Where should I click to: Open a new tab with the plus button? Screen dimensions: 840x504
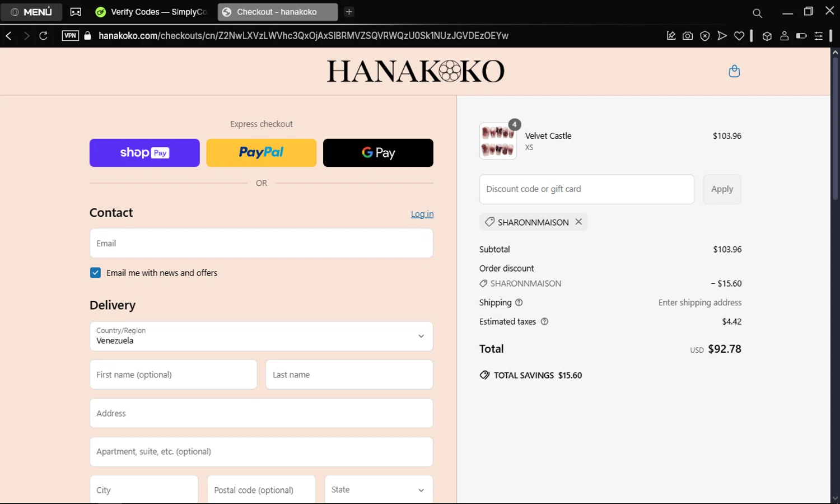click(349, 12)
